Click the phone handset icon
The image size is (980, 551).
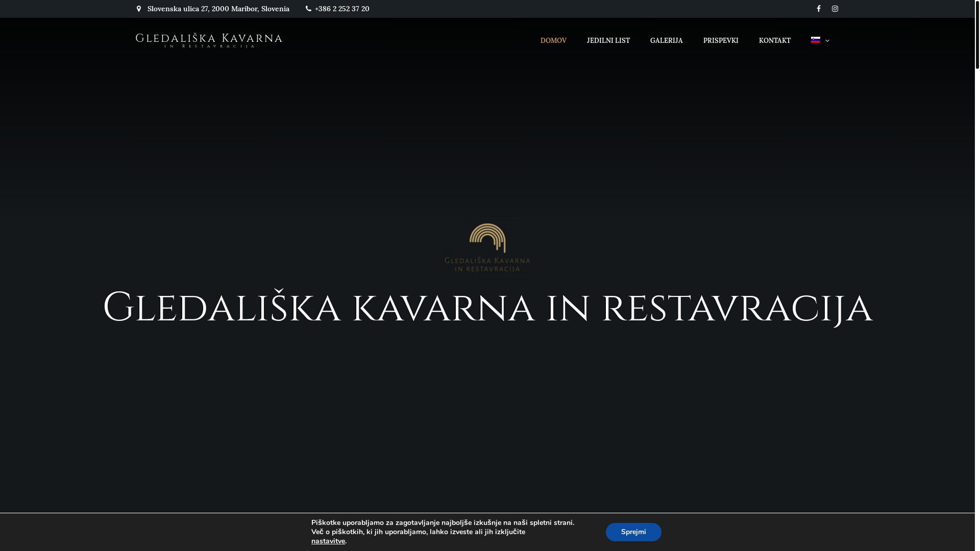click(308, 9)
